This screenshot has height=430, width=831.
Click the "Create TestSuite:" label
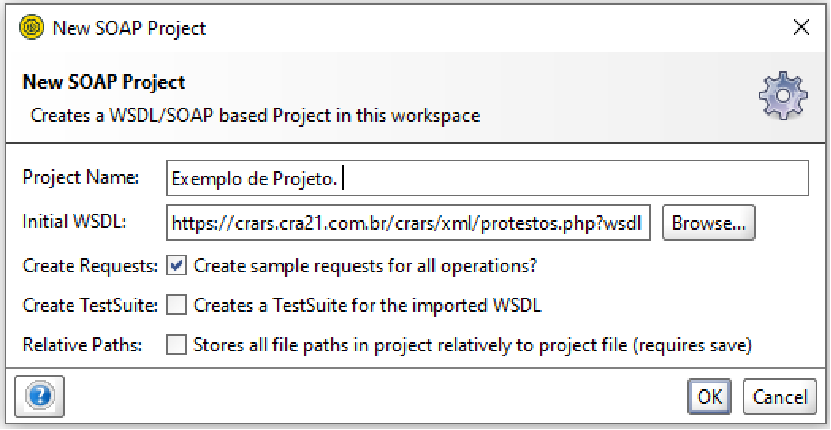89,304
